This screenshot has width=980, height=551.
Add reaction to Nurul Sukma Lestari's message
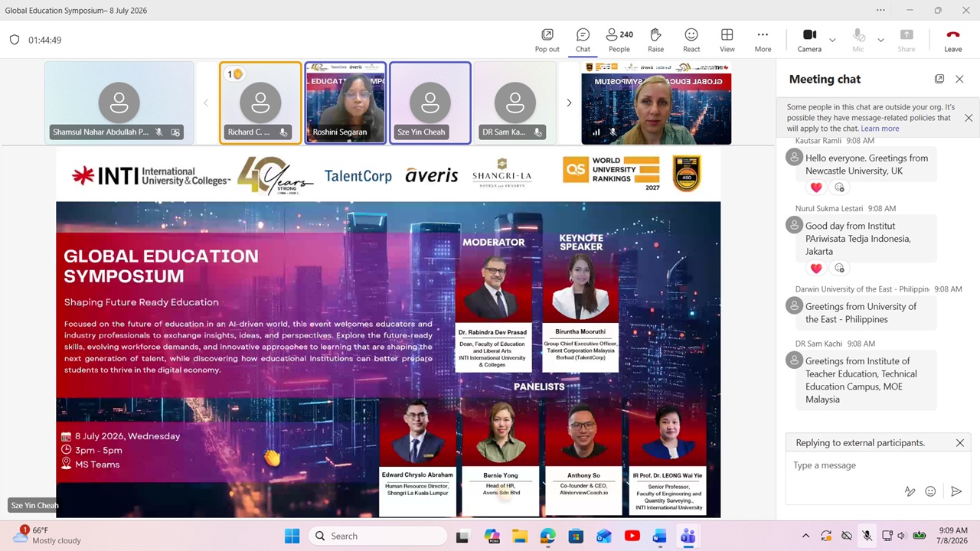(839, 268)
